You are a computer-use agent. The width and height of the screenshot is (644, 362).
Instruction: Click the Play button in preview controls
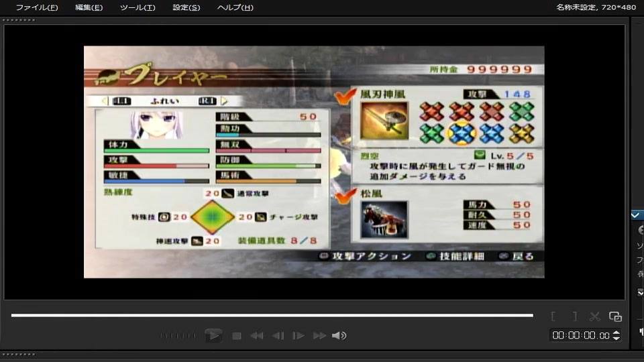[213, 335]
